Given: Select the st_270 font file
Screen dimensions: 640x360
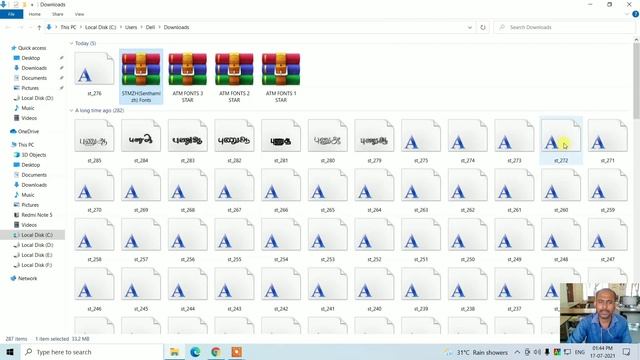Looking at the screenshot, I should tap(94, 191).
